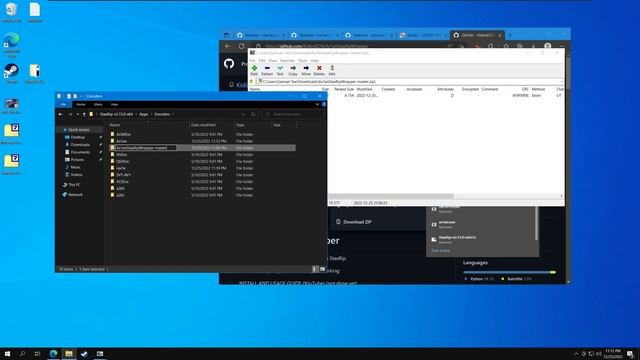
Task: Click Download ZIP on the GitHub page
Action: click(353, 222)
